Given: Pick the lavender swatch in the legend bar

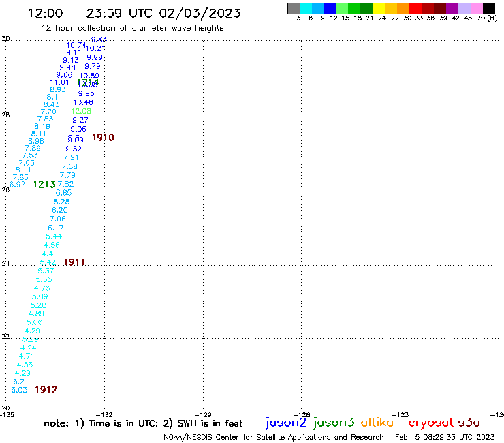Looking at the screenshot, I should point(464,8).
